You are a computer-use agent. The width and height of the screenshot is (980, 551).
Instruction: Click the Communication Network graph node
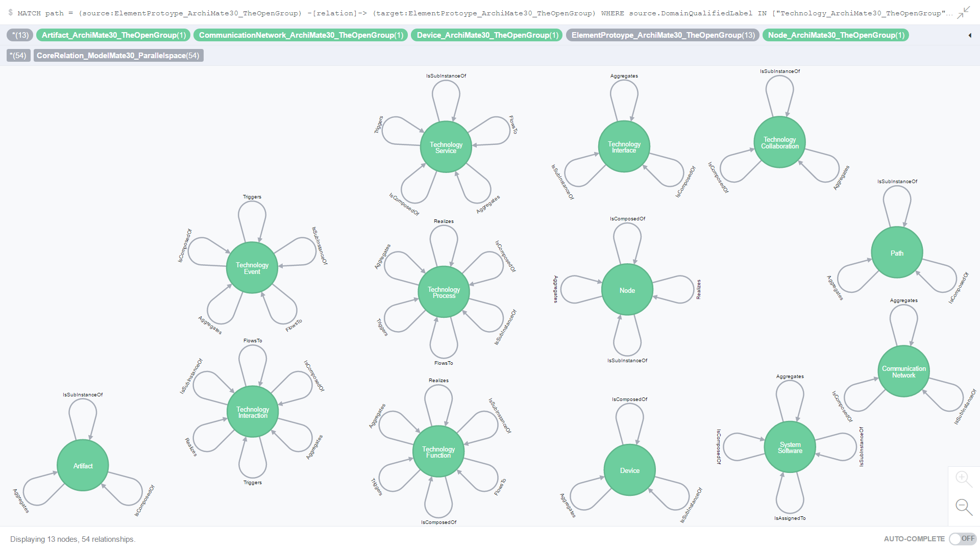[x=903, y=371]
